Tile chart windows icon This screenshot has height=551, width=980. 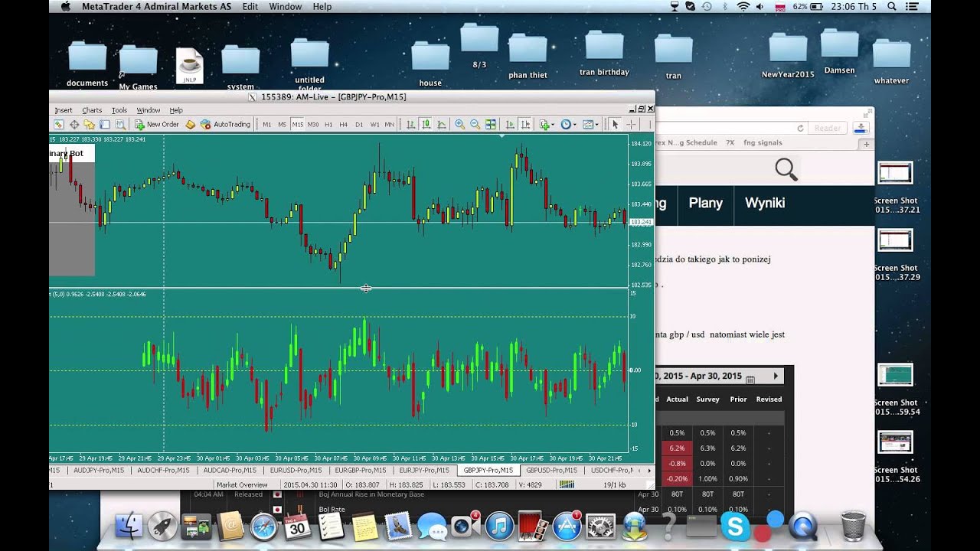coord(491,124)
